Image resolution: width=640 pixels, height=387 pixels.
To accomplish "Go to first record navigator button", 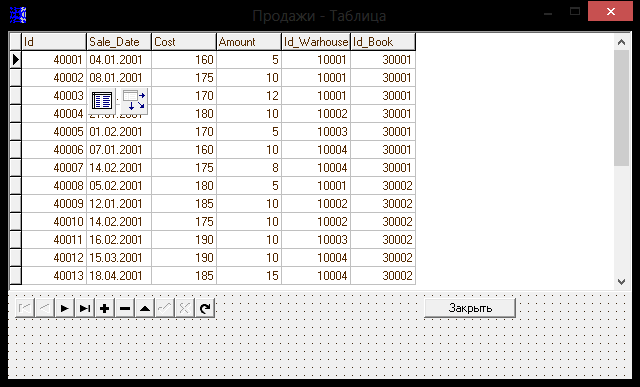I will pos(24,308).
